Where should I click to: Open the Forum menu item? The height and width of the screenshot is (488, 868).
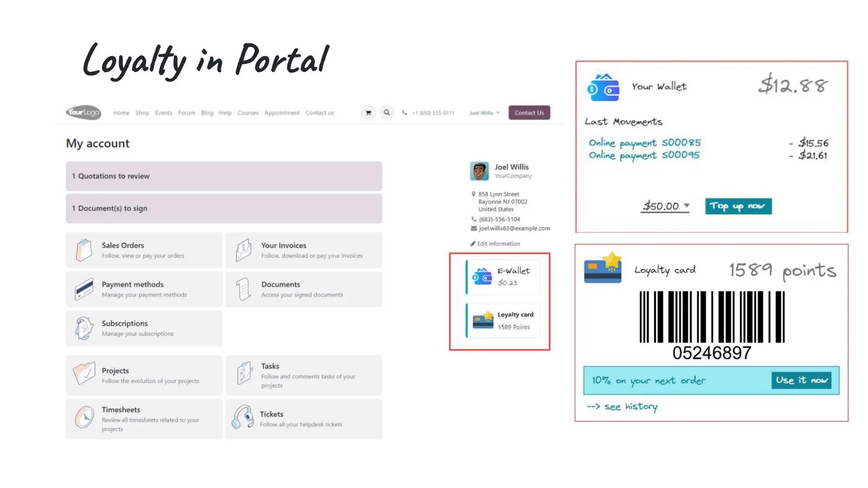(x=186, y=113)
